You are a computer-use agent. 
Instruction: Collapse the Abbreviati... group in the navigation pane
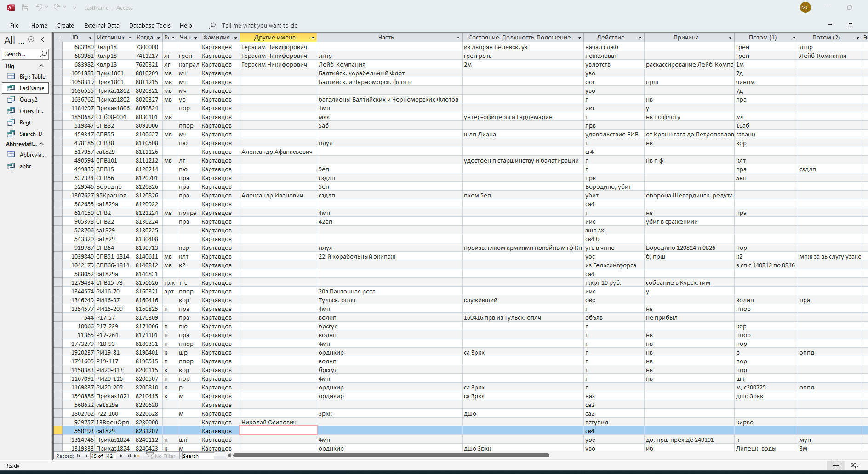coord(41,144)
